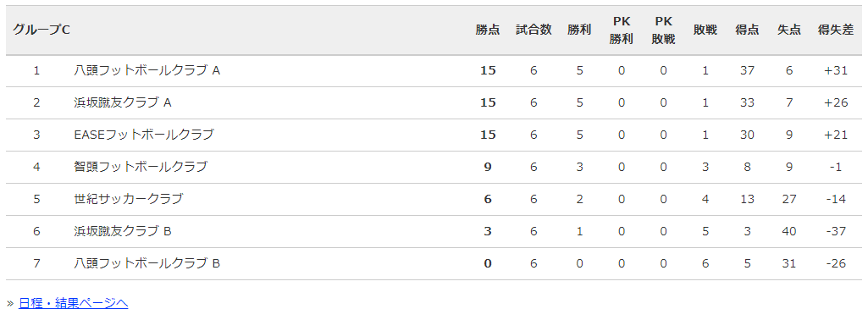Viewport: 868px width, 309px height.
Task: Select team 智頭フットボールクラブ
Action: pyautogui.click(x=141, y=167)
